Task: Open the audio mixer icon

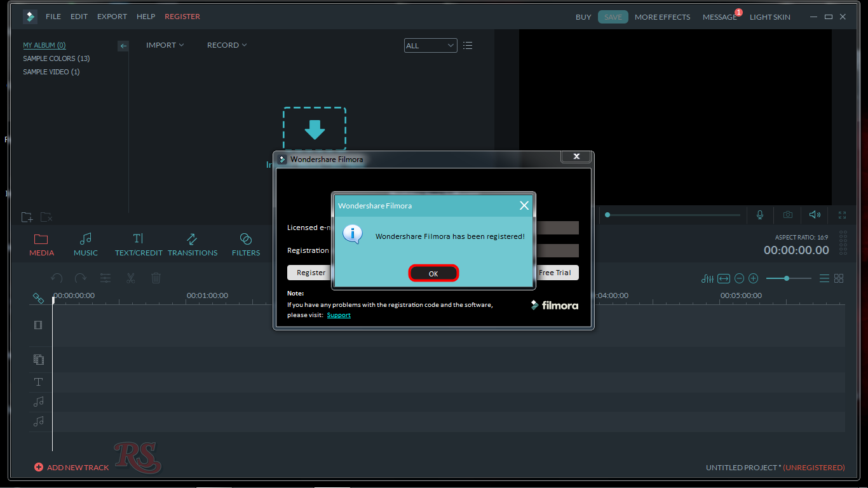Action: point(707,278)
